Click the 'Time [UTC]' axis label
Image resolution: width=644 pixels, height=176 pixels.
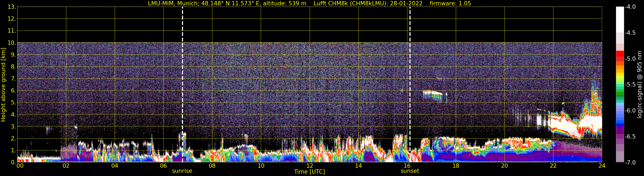tap(310, 172)
